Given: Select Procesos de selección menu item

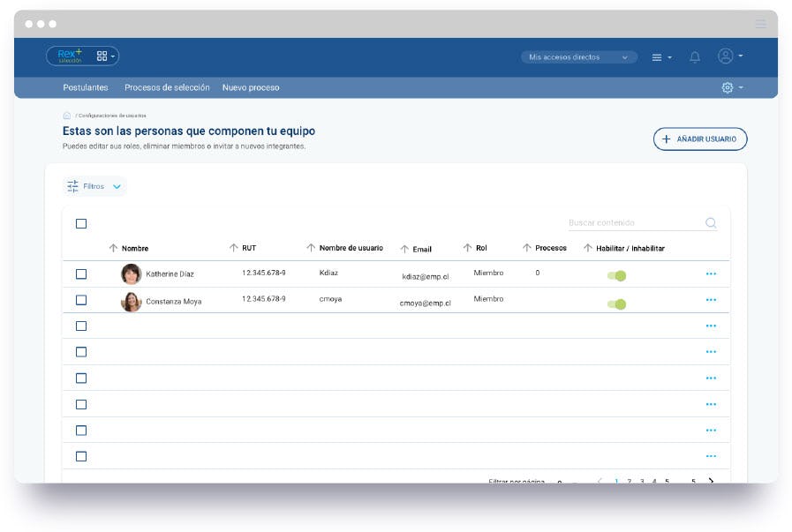Looking at the screenshot, I should (168, 88).
